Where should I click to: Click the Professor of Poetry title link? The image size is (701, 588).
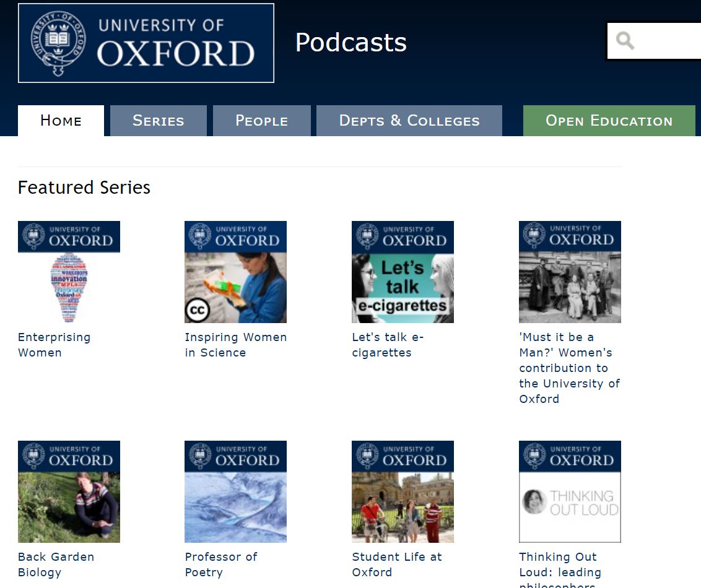pos(220,564)
